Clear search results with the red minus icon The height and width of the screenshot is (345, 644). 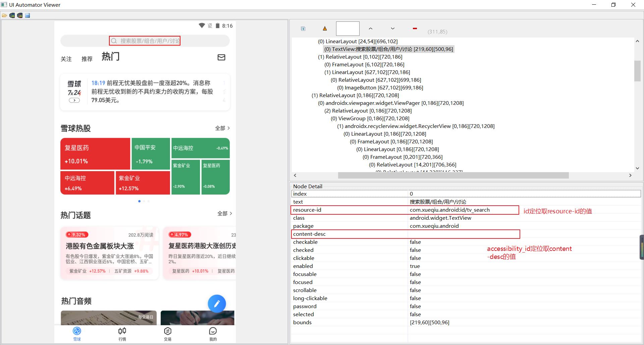click(x=415, y=28)
